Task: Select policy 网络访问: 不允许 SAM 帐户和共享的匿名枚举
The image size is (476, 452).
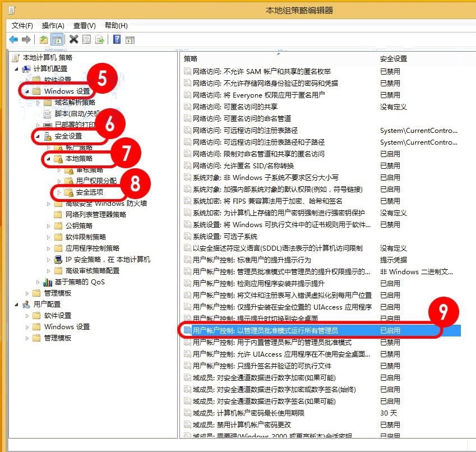Action: [x=262, y=72]
